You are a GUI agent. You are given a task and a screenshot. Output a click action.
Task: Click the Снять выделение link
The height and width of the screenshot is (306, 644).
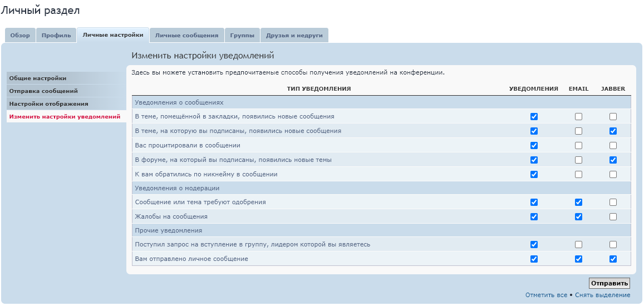click(x=602, y=295)
